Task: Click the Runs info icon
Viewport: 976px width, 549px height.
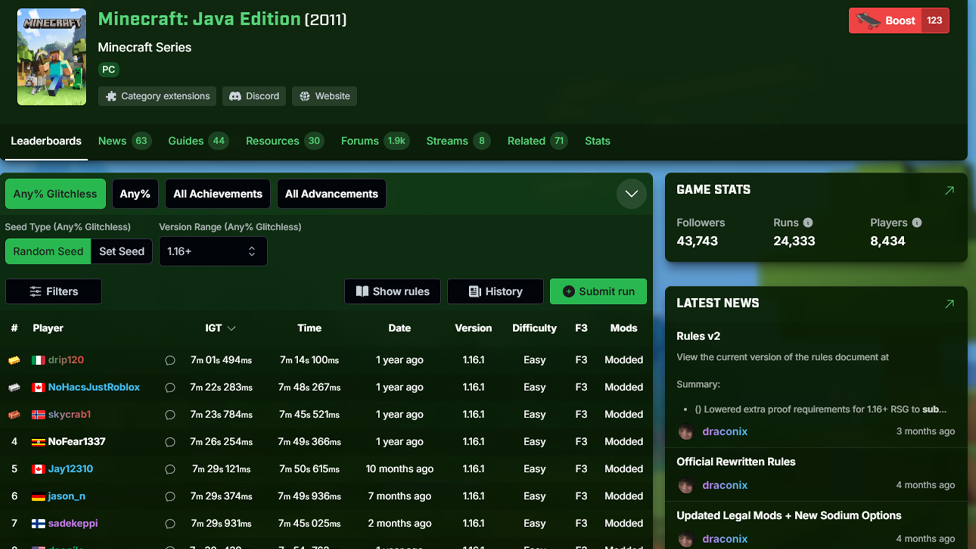Action: pyautogui.click(x=808, y=223)
